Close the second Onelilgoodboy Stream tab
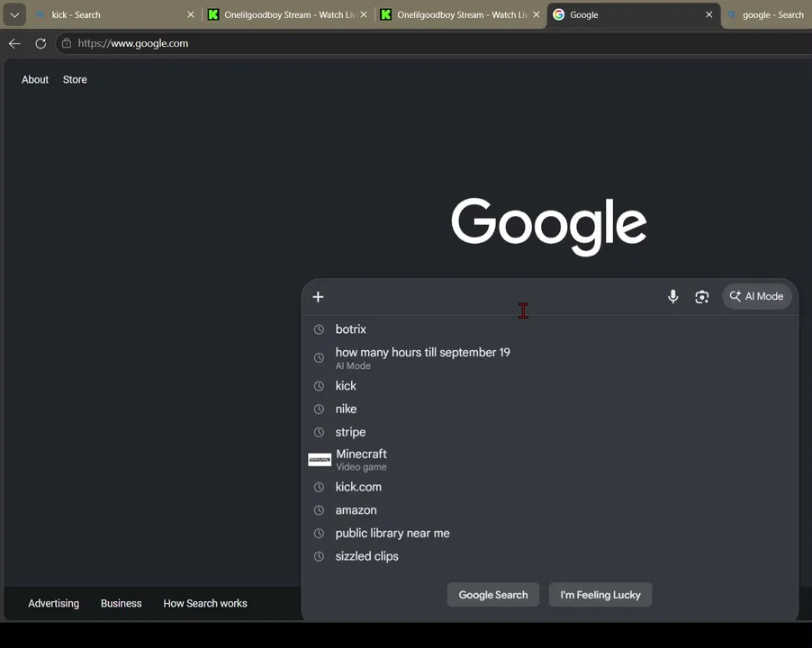The height and width of the screenshot is (648, 812). coord(537,15)
